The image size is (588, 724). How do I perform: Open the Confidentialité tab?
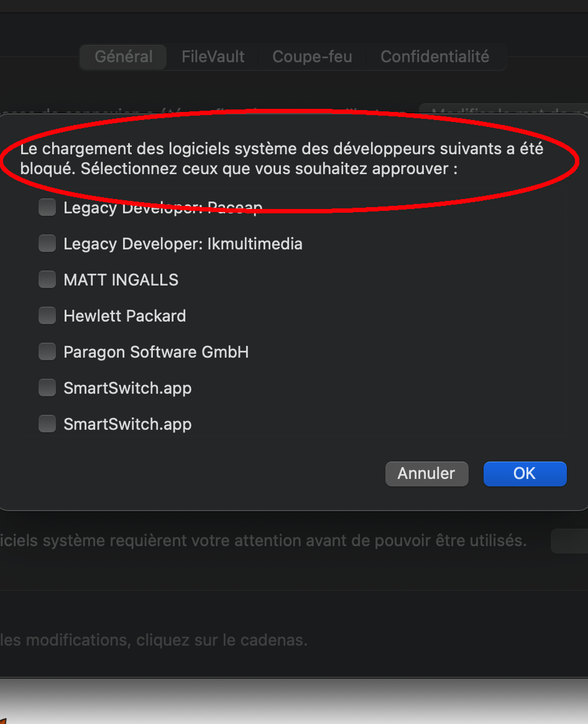(x=434, y=57)
